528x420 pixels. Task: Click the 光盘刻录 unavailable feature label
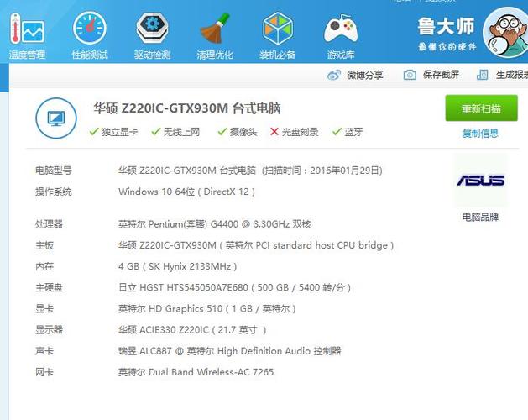point(300,132)
